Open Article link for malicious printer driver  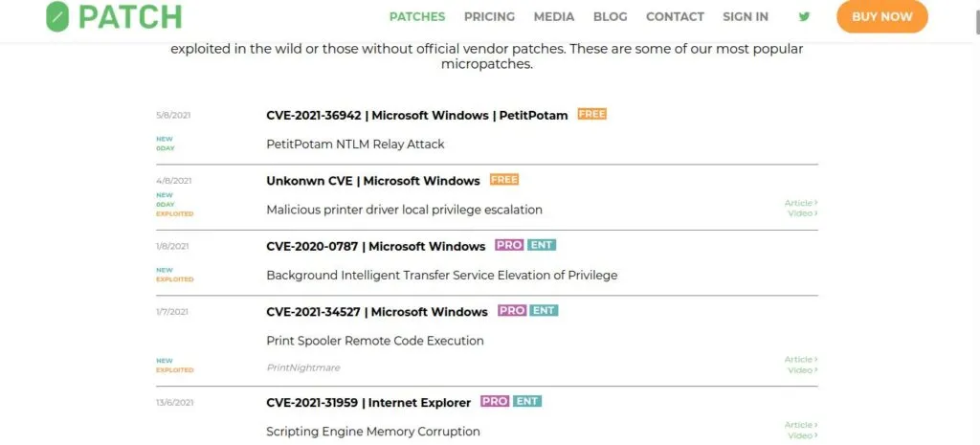[x=800, y=203]
